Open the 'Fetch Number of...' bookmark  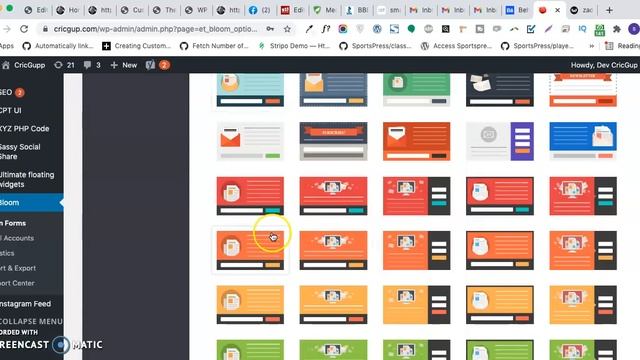pyautogui.click(x=214, y=46)
